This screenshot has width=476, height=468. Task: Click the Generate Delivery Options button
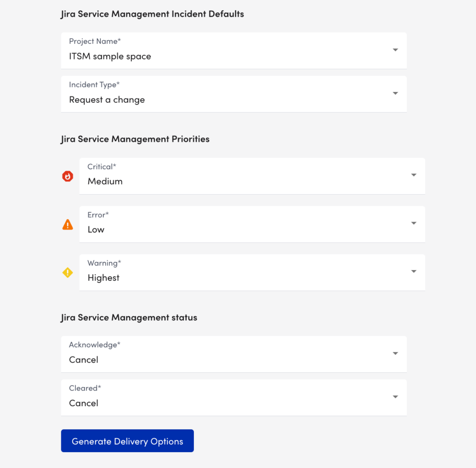pyautogui.click(x=127, y=441)
